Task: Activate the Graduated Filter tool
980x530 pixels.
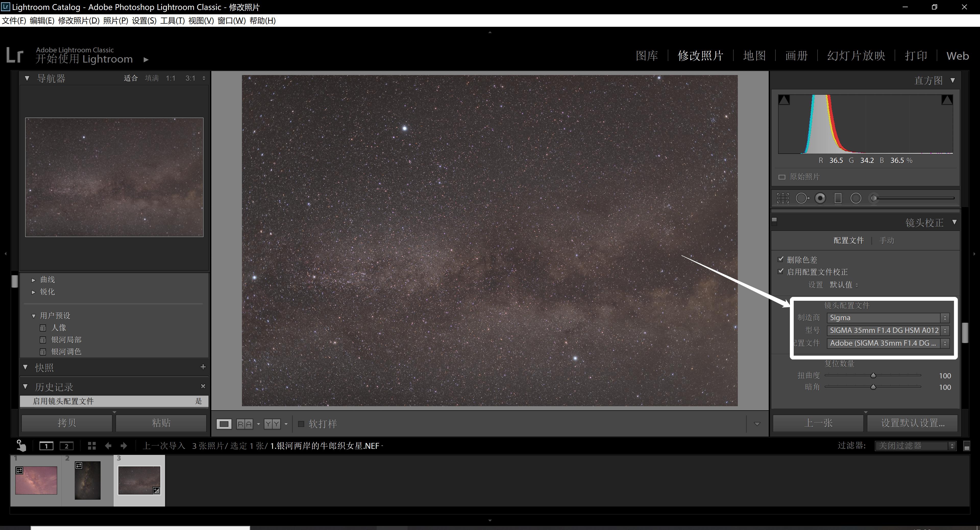Action: tap(838, 198)
